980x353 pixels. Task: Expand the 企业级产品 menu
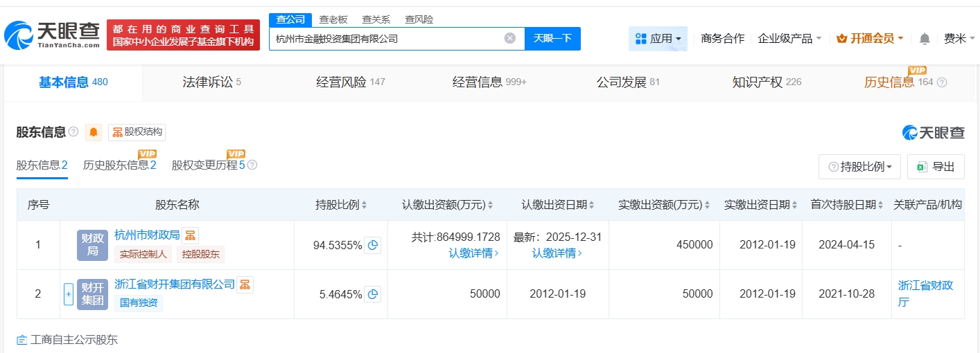pos(789,39)
